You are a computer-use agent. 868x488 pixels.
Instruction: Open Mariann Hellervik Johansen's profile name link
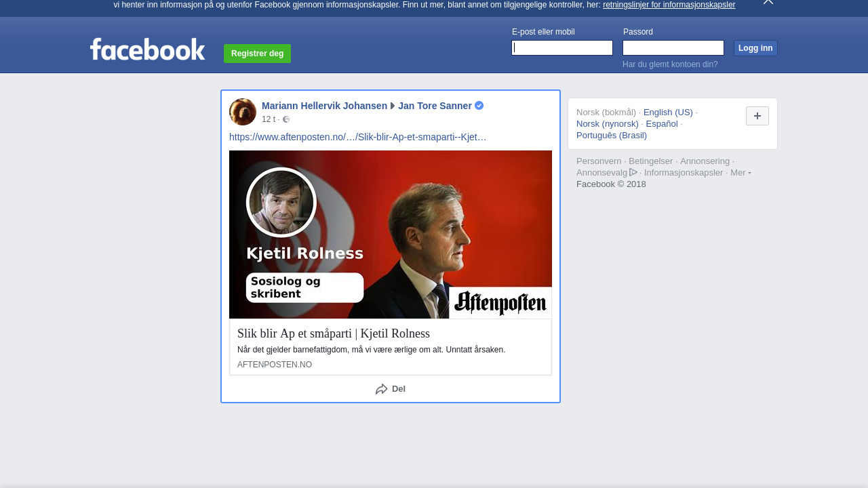[324, 106]
